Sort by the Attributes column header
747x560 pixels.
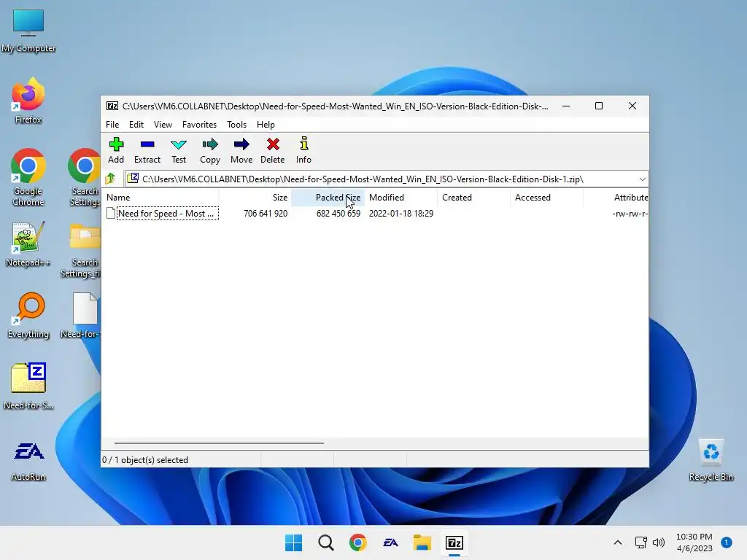(616, 197)
